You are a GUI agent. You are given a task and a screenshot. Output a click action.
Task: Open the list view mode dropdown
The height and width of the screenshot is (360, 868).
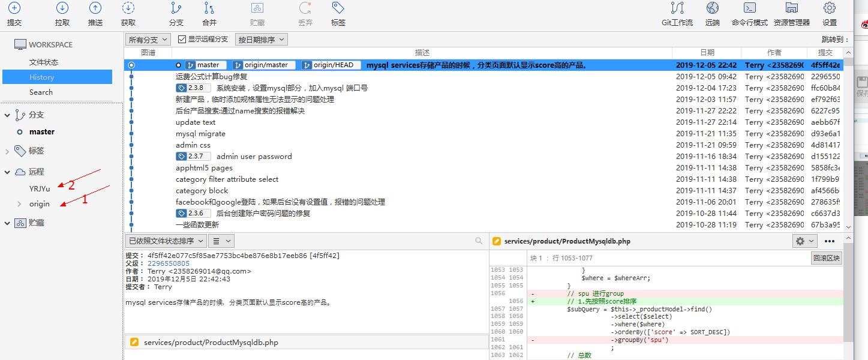tap(221, 241)
